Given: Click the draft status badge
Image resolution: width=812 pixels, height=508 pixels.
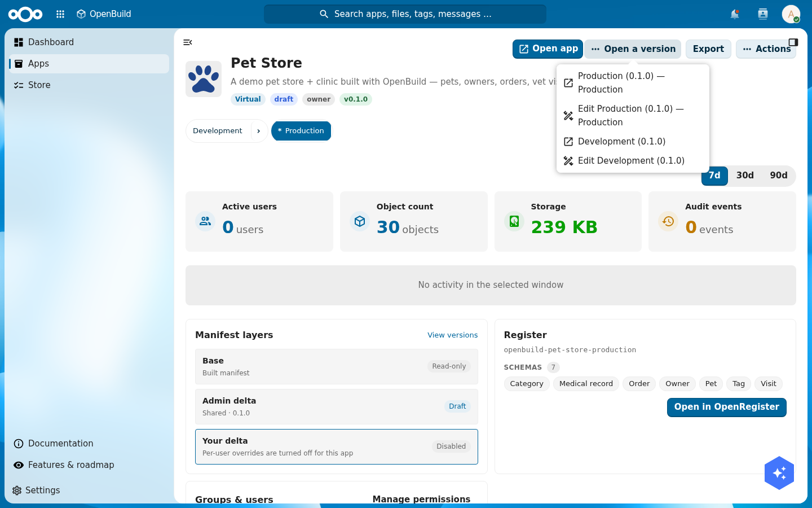Looking at the screenshot, I should click(284, 99).
